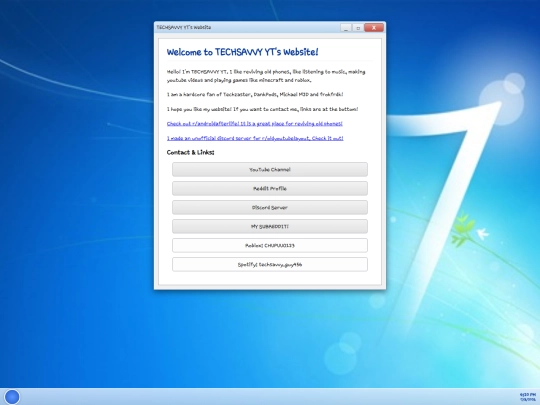Check the clock in the system tray
The width and height of the screenshot is (540, 405).
(528, 397)
